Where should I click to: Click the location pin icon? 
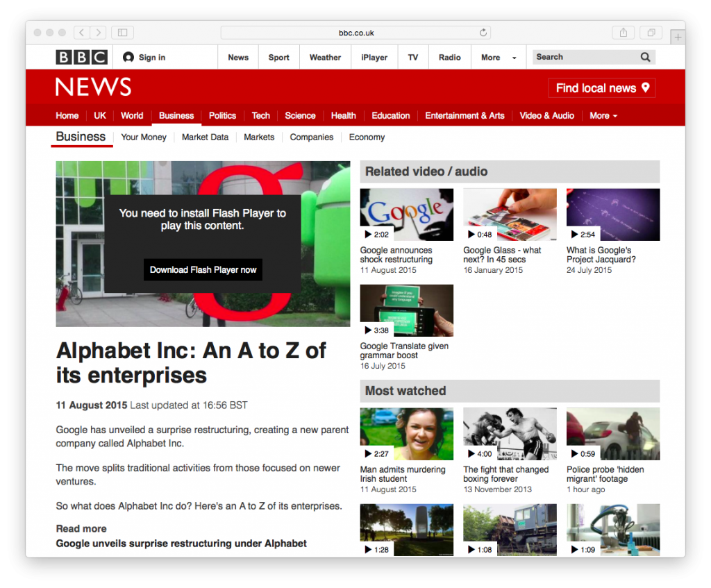[646, 87]
